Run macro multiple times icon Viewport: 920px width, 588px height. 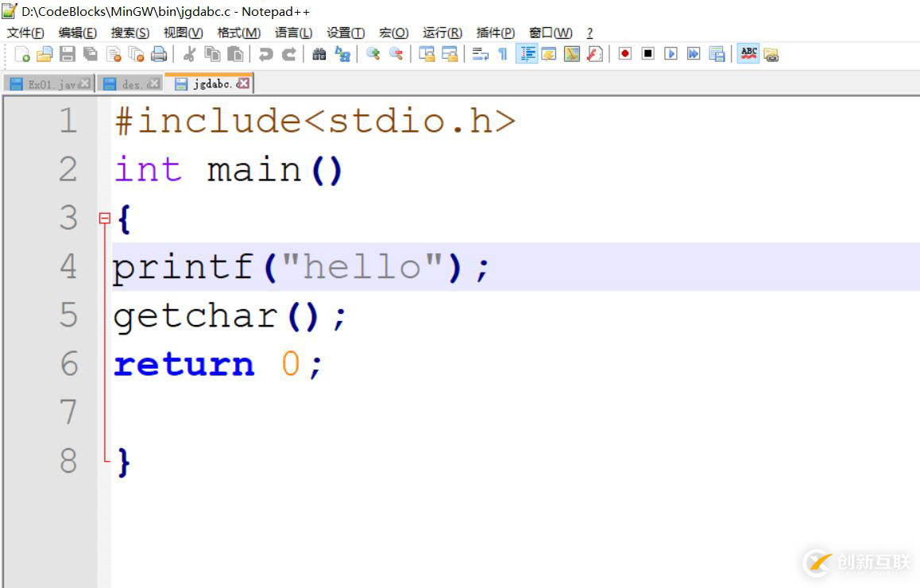pyautogui.click(x=694, y=54)
